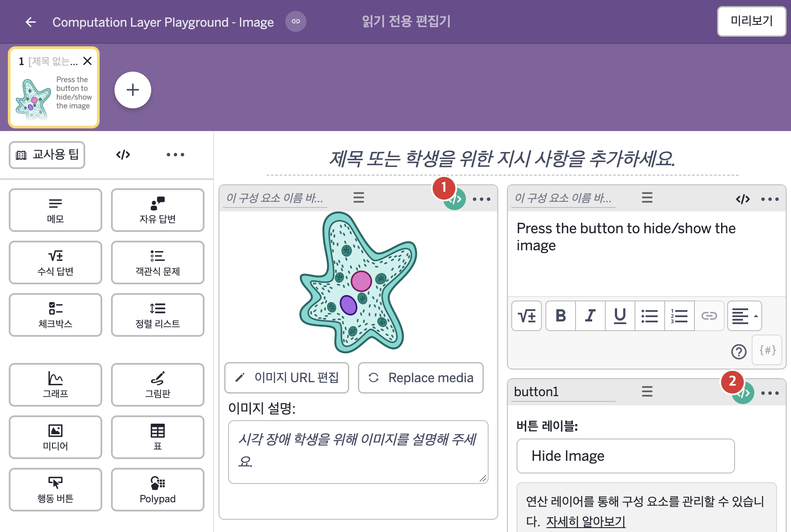Open 교사용 팁 teacher tips
Viewport: 791px width, 532px height.
pyautogui.click(x=47, y=155)
